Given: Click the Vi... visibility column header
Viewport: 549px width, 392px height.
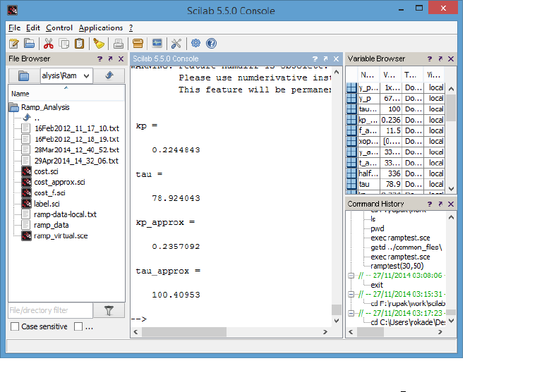Looking at the screenshot, I should 433,75.
